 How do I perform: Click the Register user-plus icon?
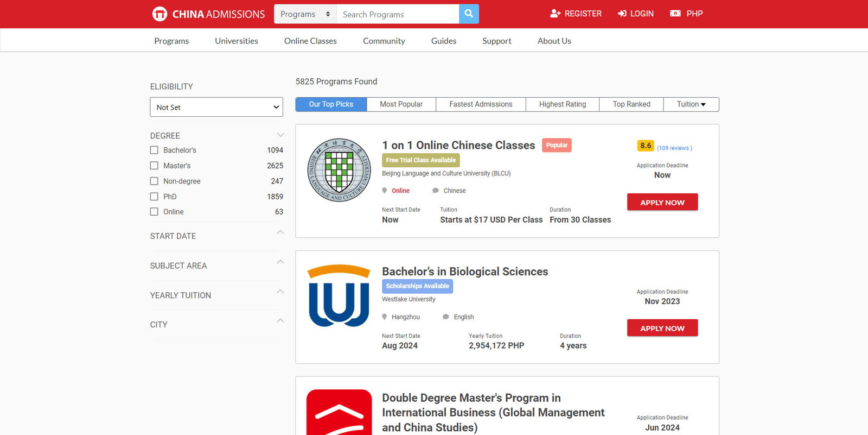(555, 14)
